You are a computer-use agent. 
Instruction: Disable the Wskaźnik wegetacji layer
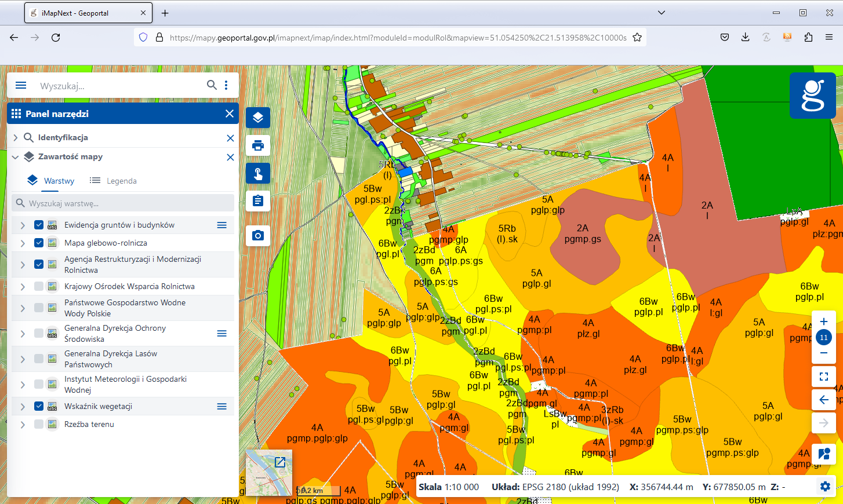click(x=39, y=406)
